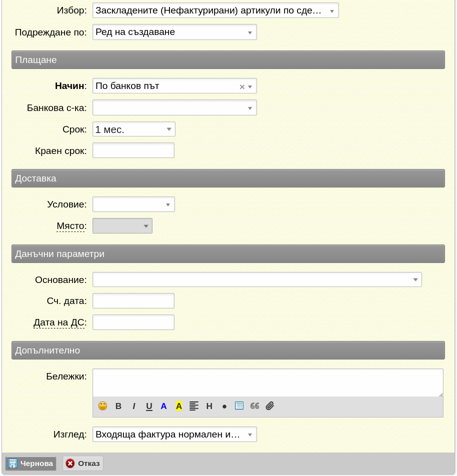Insert heading with H icon
Image resolution: width=457 pixels, height=476 pixels.
coord(209,406)
